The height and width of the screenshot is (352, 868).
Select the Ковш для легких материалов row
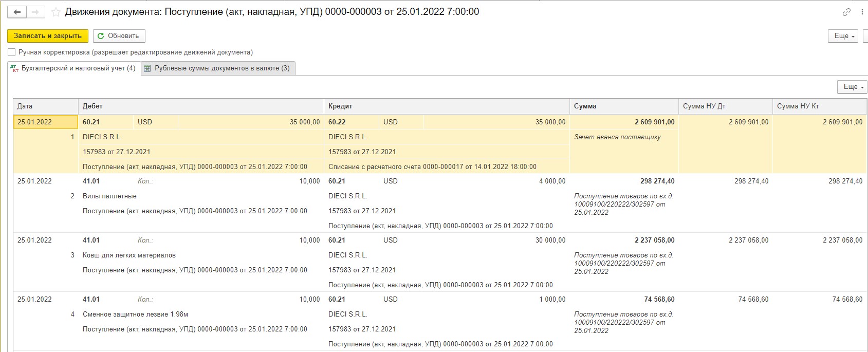130,255
